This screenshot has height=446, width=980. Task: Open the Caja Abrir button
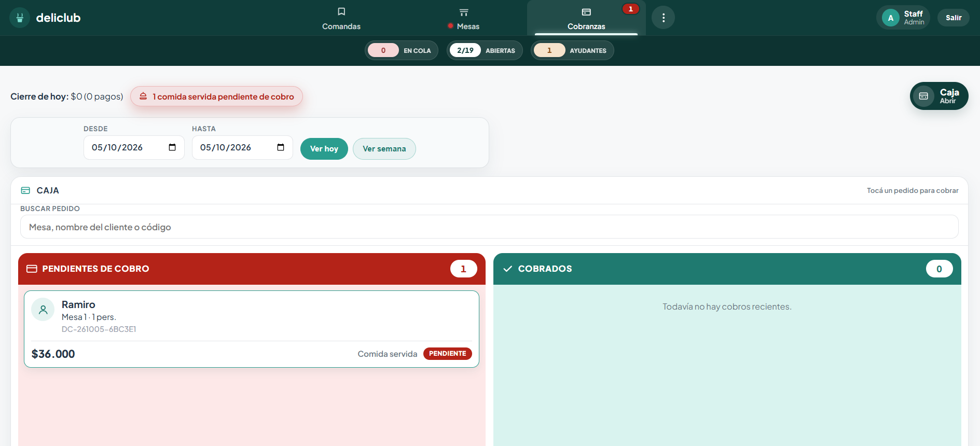[x=939, y=96]
